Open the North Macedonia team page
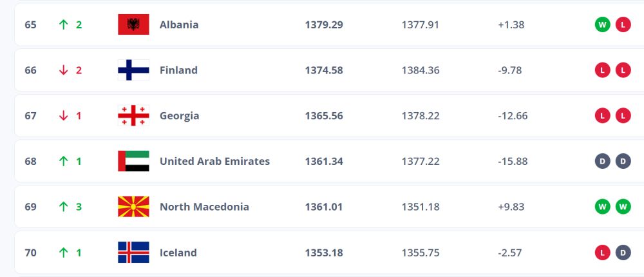Viewport: 644px width, 277px height. pos(204,207)
